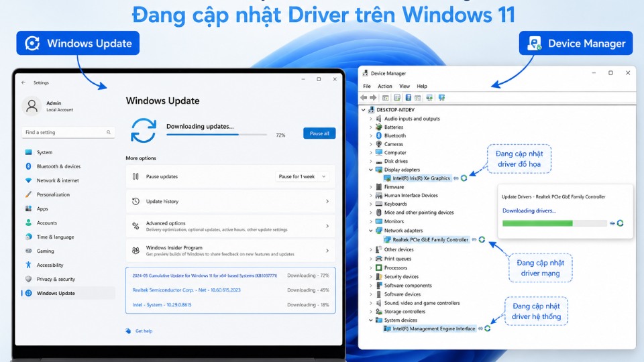The height and width of the screenshot is (362, 644).
Task: Open Windows Insider Program settings
Action: click(230, 251)
